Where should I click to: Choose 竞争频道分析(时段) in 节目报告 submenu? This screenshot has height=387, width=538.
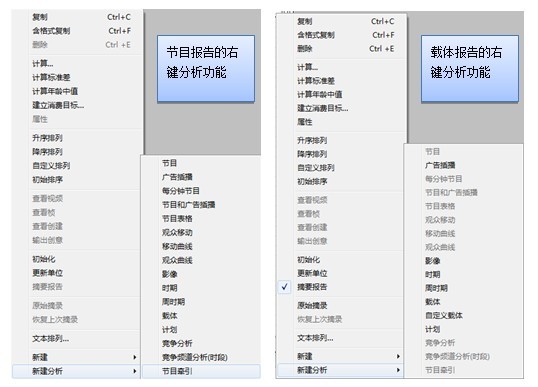pos(195,357)
